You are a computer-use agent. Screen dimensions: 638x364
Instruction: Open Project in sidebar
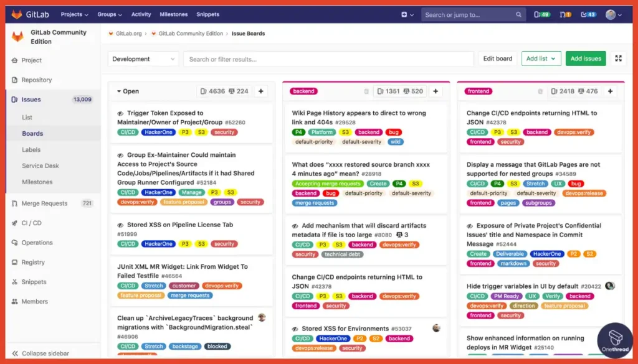[x=31, y=60]
